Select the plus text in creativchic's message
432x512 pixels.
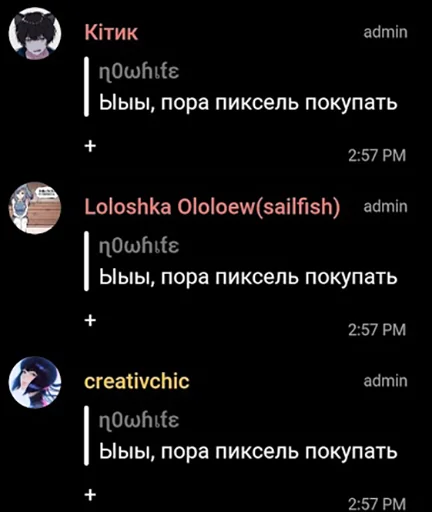coord(90,494)
